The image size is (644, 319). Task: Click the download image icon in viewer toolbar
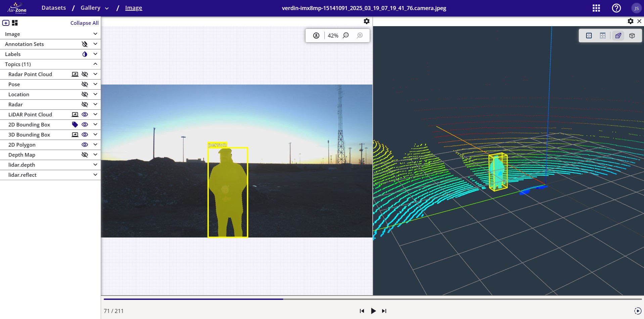(x=316, y=35)
